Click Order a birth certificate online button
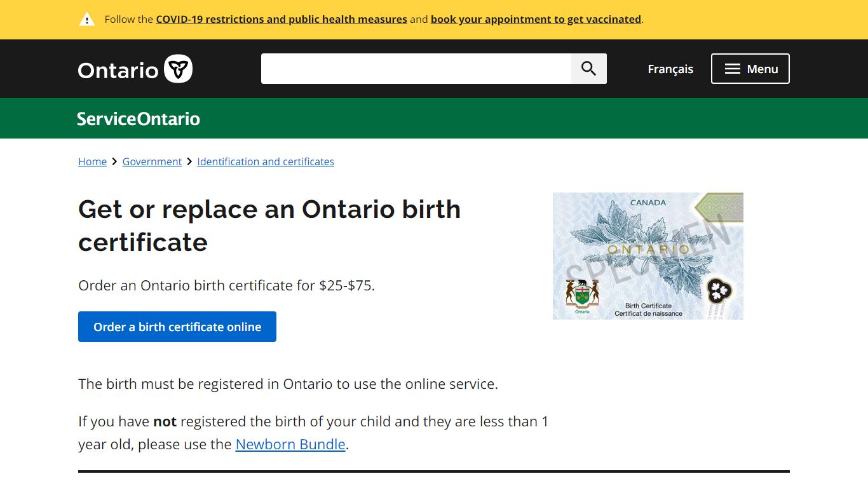Viewport: 868px width, 488px height. 177,327
